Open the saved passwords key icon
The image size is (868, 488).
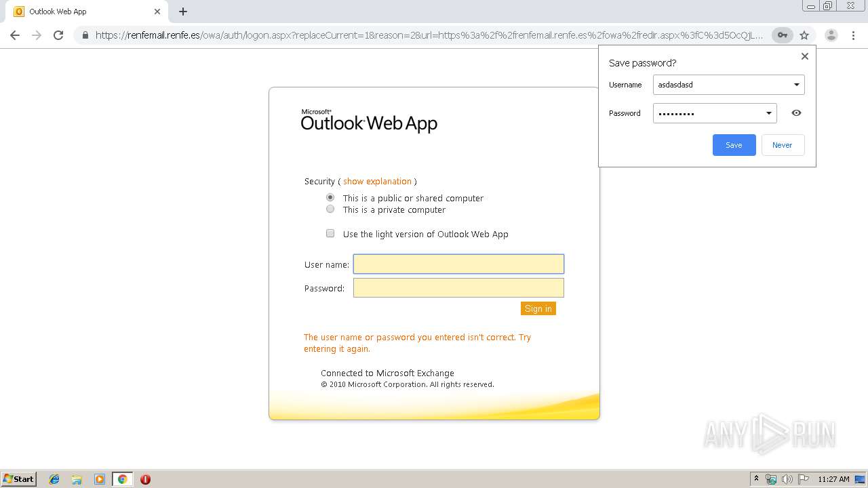pos(783,35)
